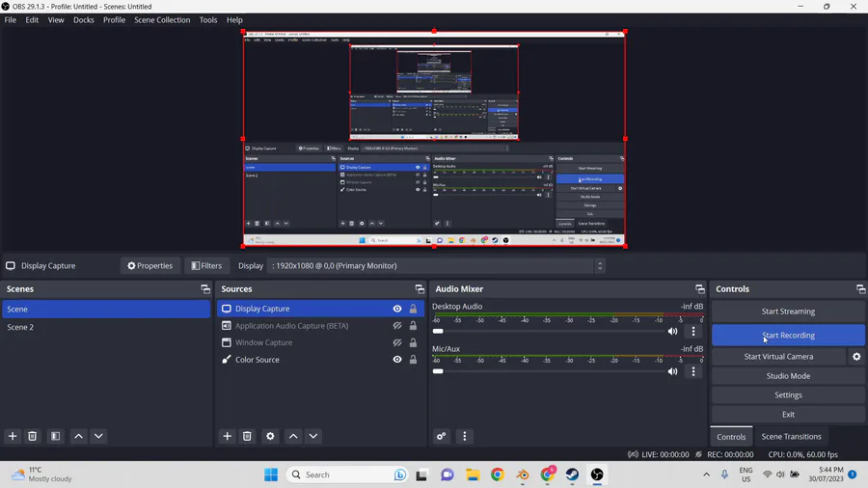This screenshot has width=868, height=488.
Task: Open the File menu
Action: (x=10, y=20)
